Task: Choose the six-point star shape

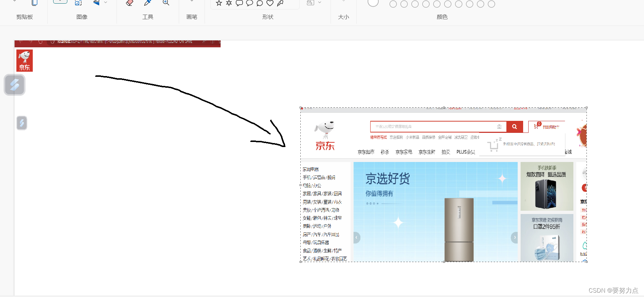Action: (x=229, y=3)
